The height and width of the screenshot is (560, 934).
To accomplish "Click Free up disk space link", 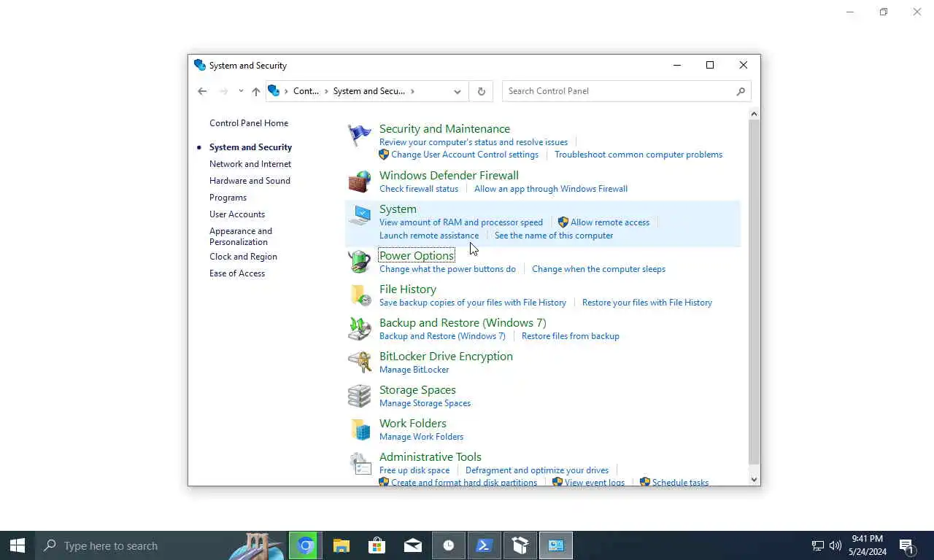I will [414, 470].
